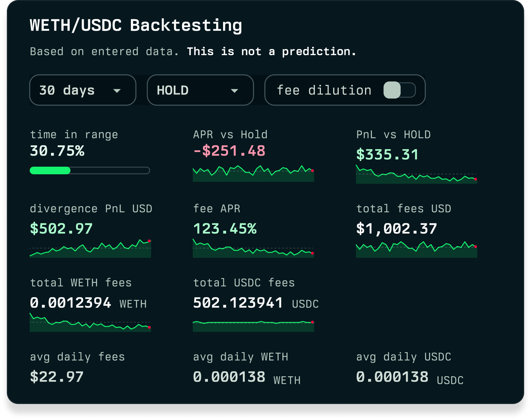The width and height of the screenshot is (531, 420).
Task: Click the WETH/USDC Backtesting title
Action: point(136,25)
